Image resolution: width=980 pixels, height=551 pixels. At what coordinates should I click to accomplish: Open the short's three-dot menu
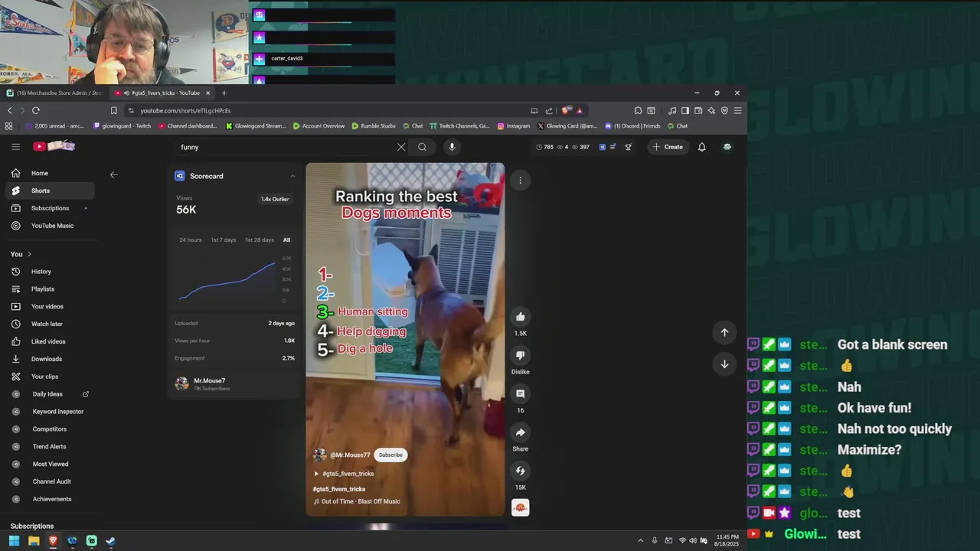pos(520,181)
